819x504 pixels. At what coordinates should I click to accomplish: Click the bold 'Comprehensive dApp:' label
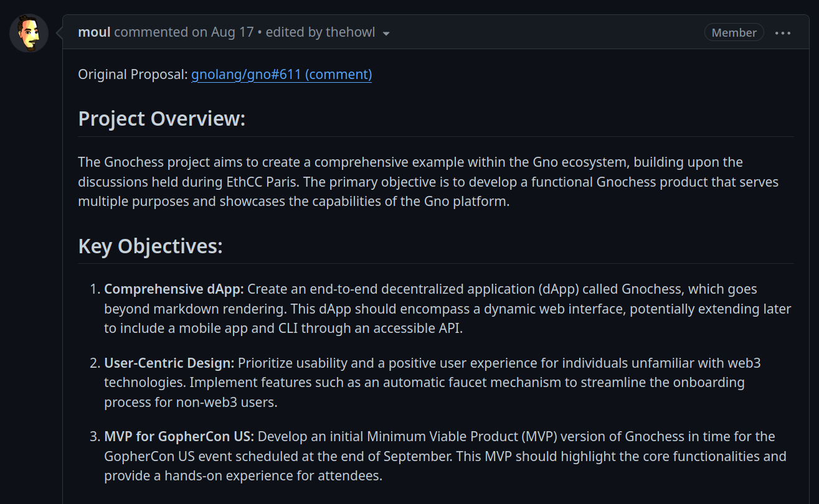pos(174,289)
